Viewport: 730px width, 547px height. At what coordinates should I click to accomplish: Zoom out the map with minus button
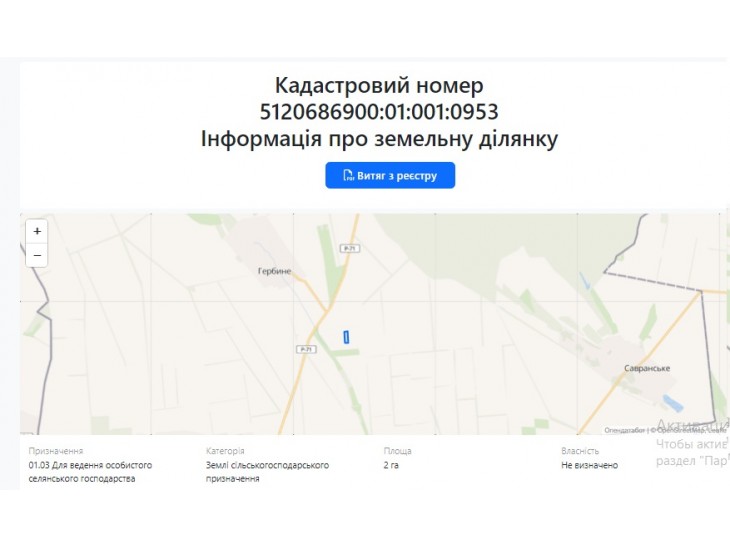point(37,256)
